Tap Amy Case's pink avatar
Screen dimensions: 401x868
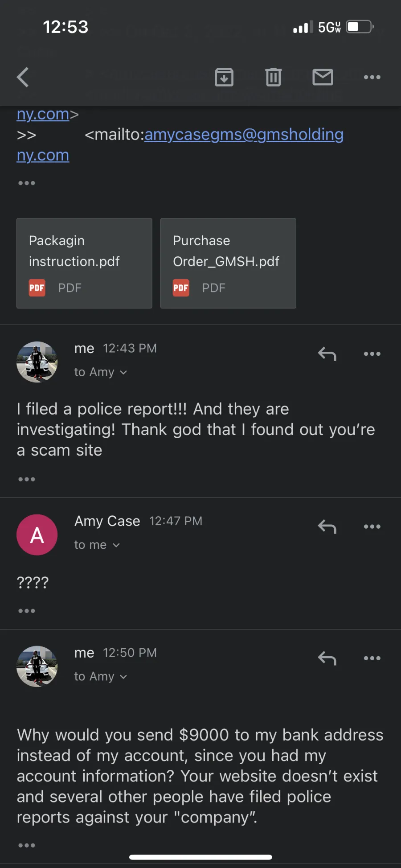(x=37, y=535)
